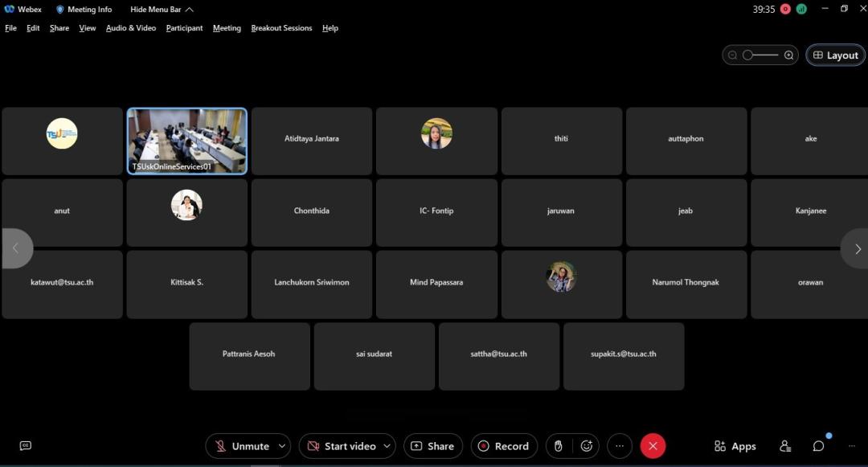The width and height of the screenshot is (868, 467).
Task: Toggle meeting recording with Record button
Action: tap(504, 446)
